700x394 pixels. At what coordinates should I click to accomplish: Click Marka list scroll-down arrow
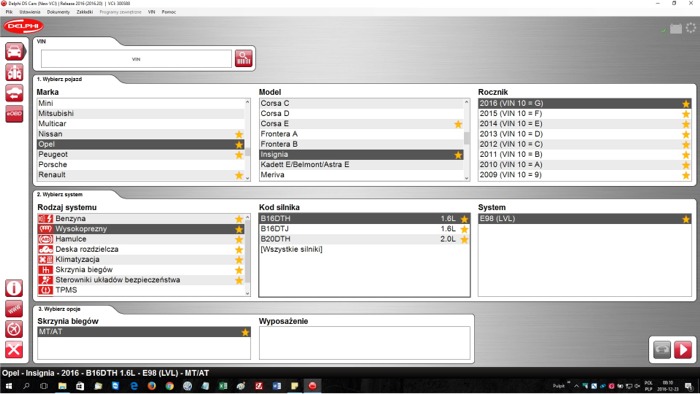248,178
